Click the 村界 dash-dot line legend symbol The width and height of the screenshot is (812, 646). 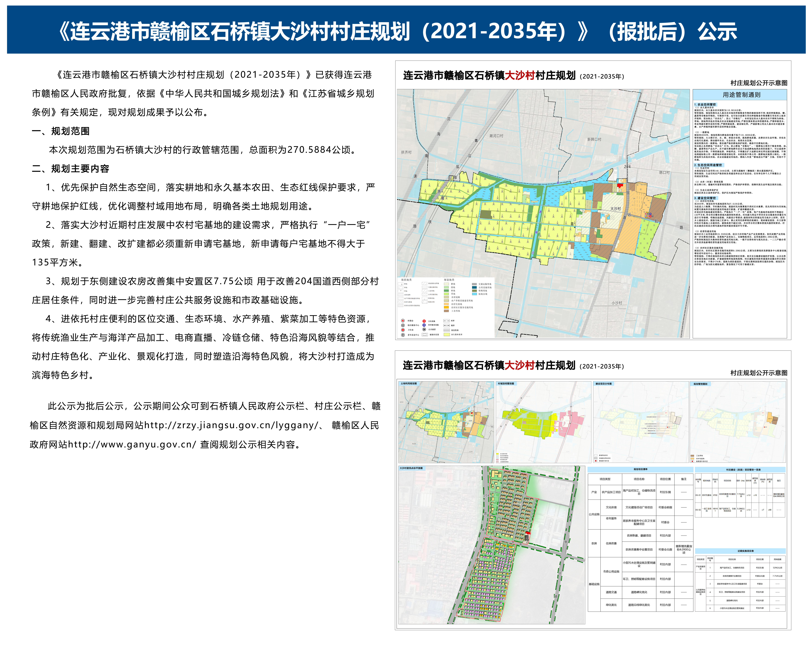[x=447, y=321]
